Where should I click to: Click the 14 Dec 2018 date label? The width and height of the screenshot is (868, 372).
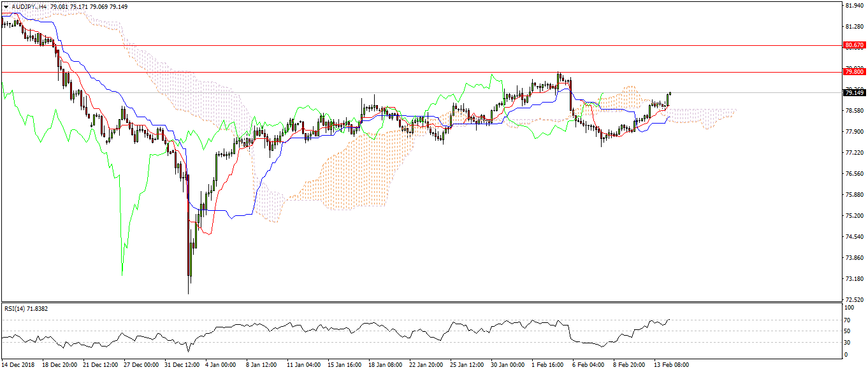coord(17,366)
